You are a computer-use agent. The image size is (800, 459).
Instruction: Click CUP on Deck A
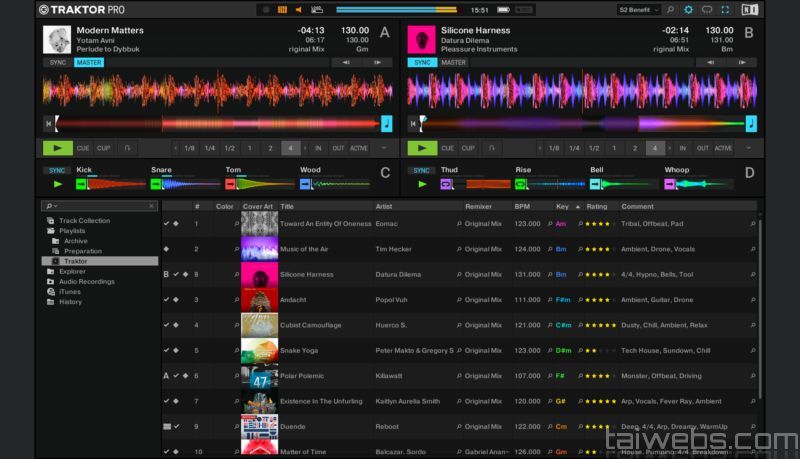tap(104, 148)
